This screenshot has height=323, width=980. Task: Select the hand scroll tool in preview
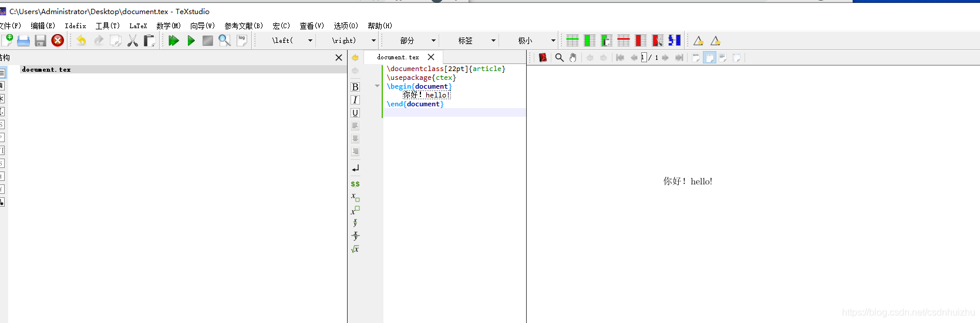click(x=573, y=58)
